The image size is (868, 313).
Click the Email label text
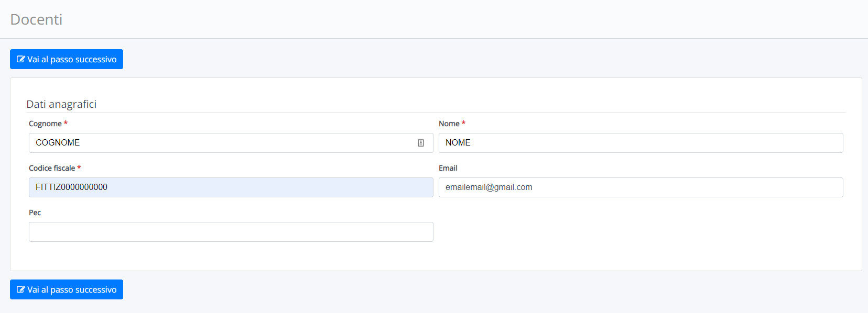coord(448,168)
